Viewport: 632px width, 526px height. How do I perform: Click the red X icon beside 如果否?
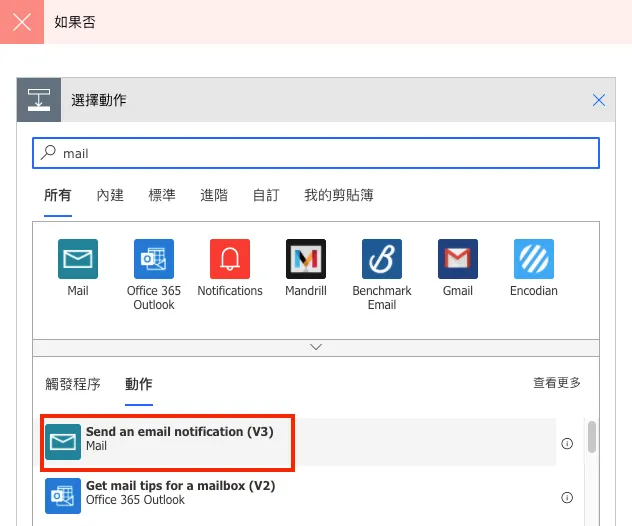(22, 22)
